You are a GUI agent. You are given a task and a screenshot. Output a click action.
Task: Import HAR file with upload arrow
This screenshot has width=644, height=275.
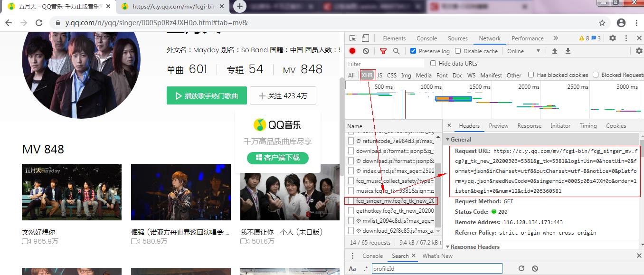pyautogui.click(x=554, y=51)
